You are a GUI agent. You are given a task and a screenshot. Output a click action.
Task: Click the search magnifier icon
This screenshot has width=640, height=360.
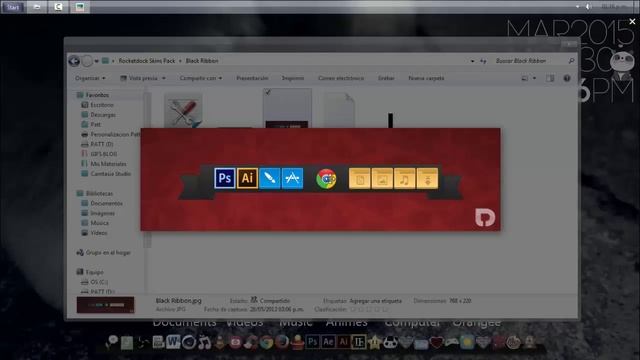(x=571, y=61)
